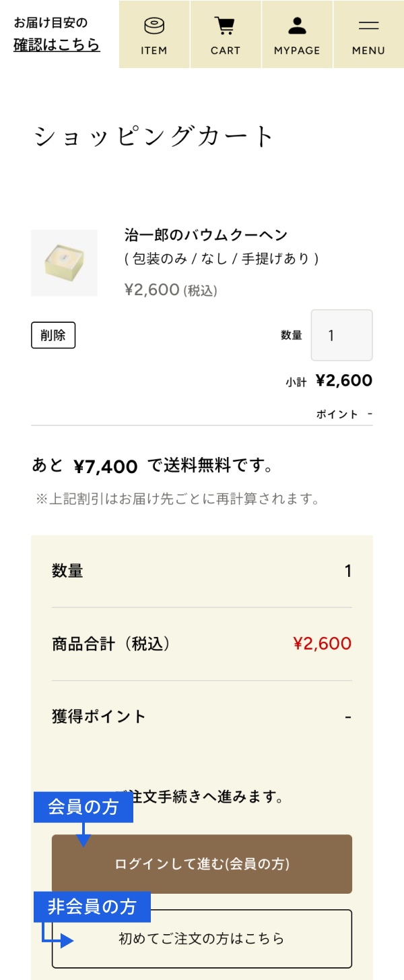Click the blue 会員の方 label
Image resolution: width=404 pixels, height=980 pixels.
pos(83,807)
